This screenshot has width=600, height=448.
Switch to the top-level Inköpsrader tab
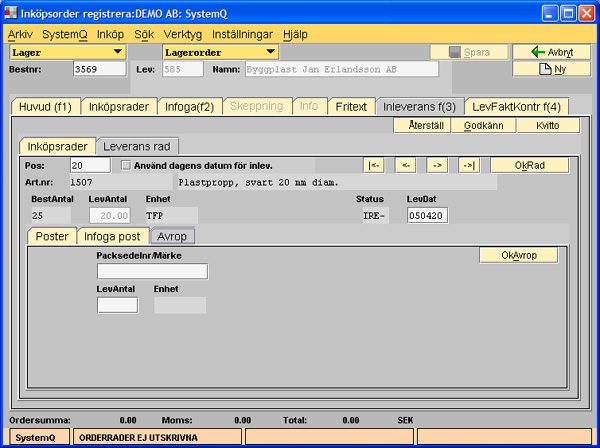click(x=119, y=106)
